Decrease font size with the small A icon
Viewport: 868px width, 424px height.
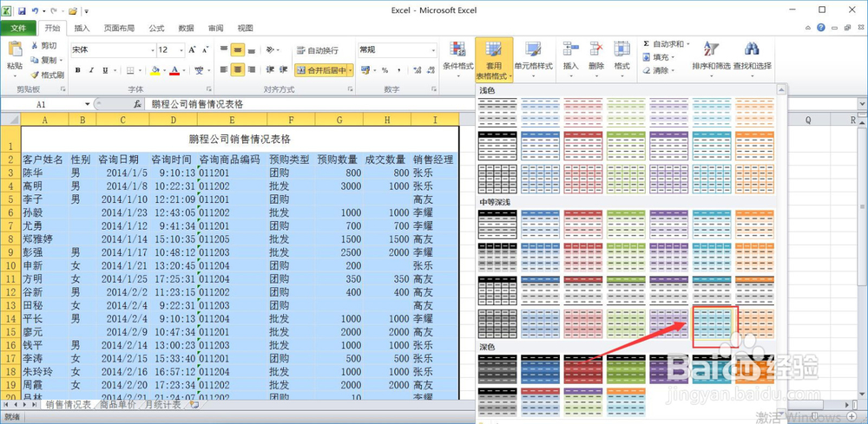[x=206, y=49]
